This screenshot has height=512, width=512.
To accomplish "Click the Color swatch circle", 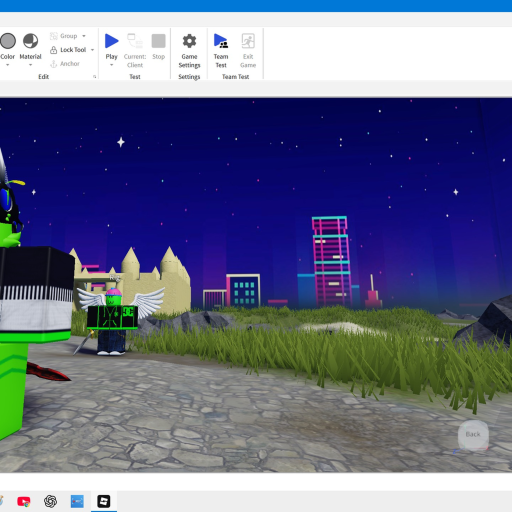I will [8, 41].
